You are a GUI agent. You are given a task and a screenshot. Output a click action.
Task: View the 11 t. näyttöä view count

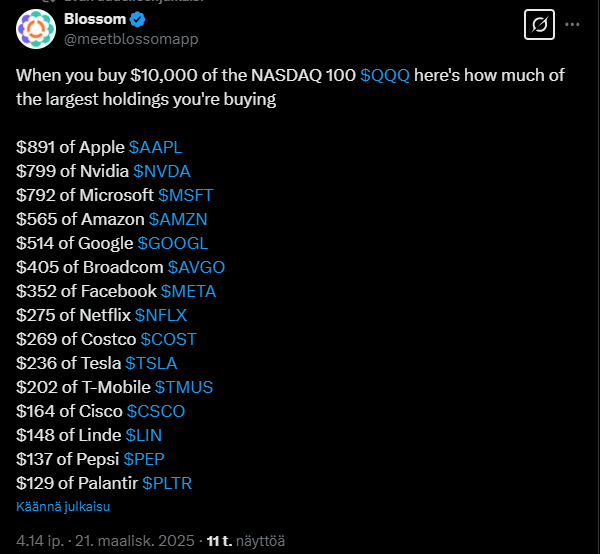click(246, 541)
